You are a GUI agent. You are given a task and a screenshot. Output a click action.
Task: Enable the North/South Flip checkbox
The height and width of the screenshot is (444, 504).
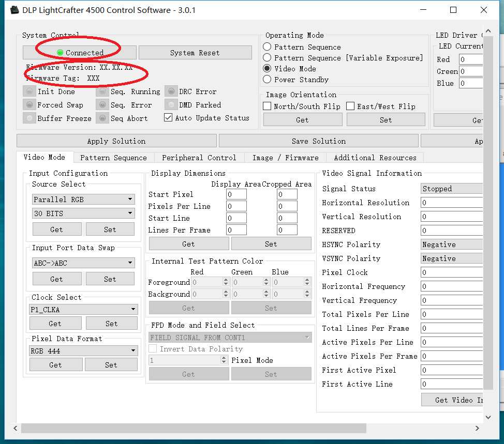coord(267,106)
